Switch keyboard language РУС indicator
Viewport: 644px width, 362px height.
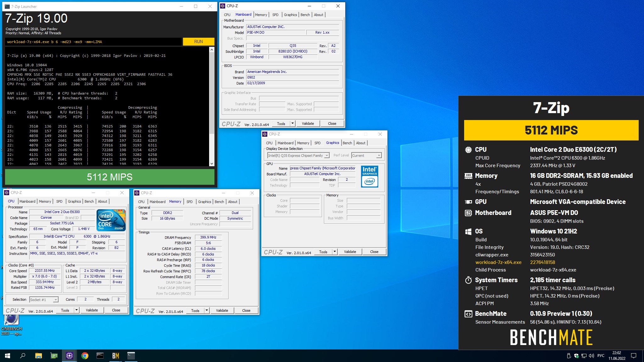point(601,356)
